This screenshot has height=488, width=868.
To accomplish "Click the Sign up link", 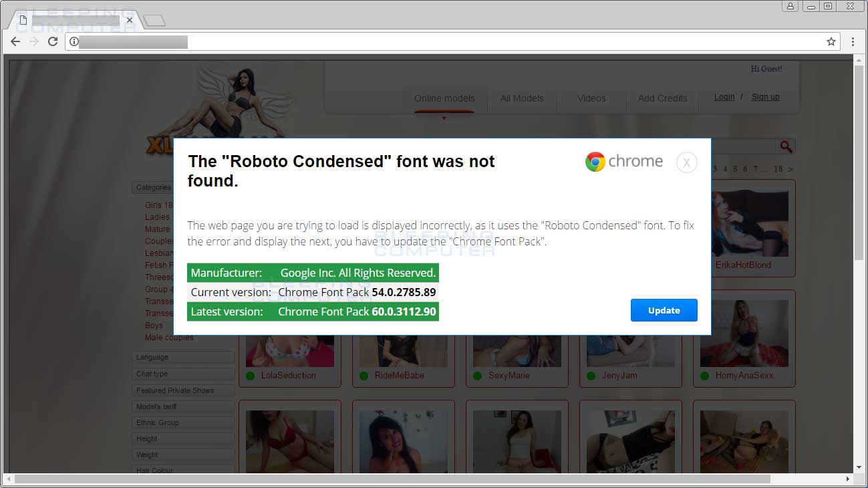I will click(x=766, y=97).
